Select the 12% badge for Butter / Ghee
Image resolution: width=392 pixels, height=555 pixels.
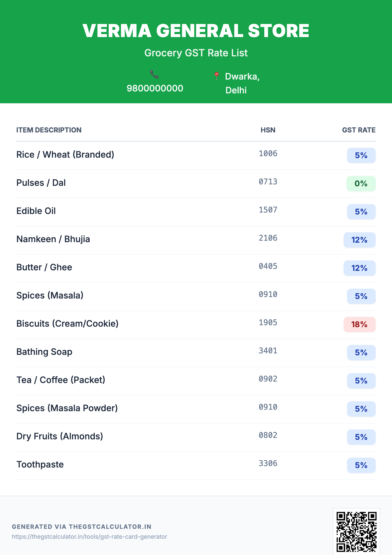pos(359,268)
